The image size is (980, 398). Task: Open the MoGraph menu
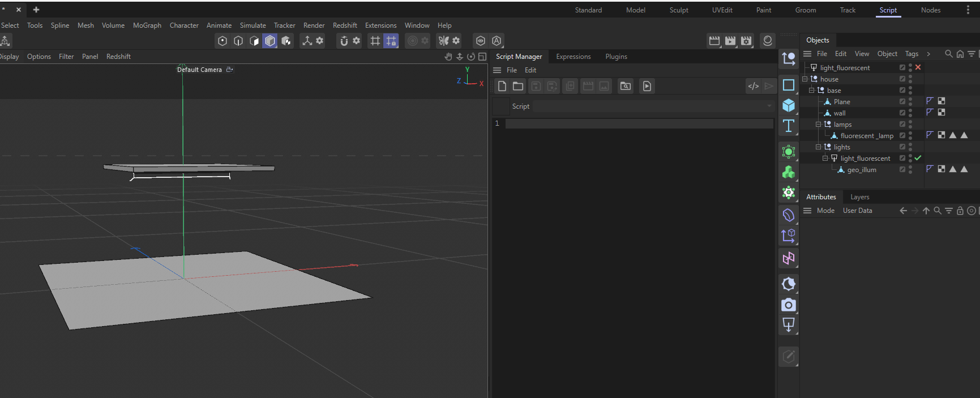tap(147, 25)
